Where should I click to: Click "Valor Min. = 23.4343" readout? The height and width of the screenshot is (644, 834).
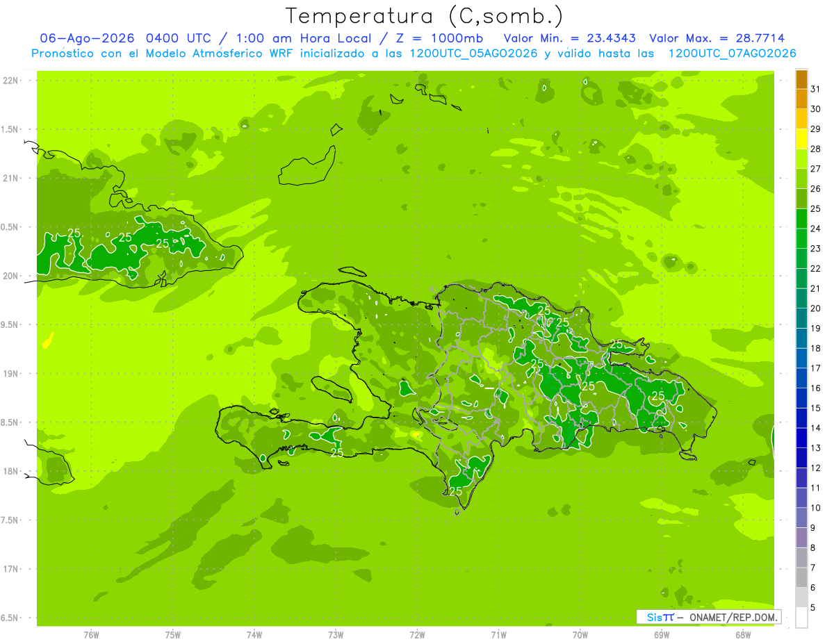[x=570, y=38]
